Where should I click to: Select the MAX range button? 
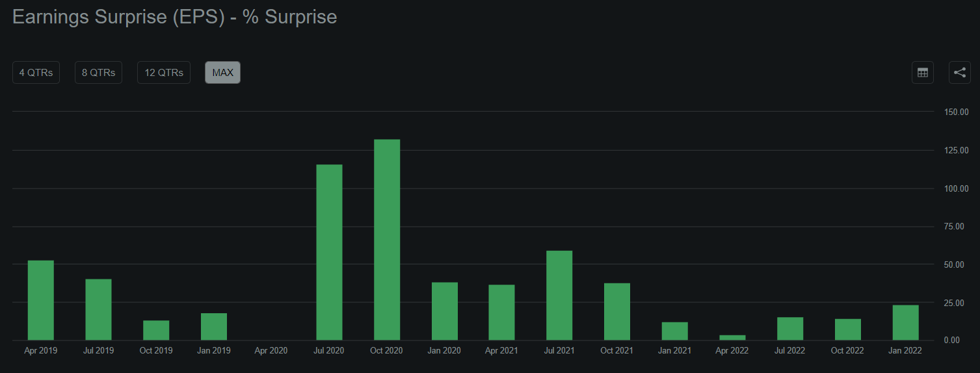[x=222, y=73]
